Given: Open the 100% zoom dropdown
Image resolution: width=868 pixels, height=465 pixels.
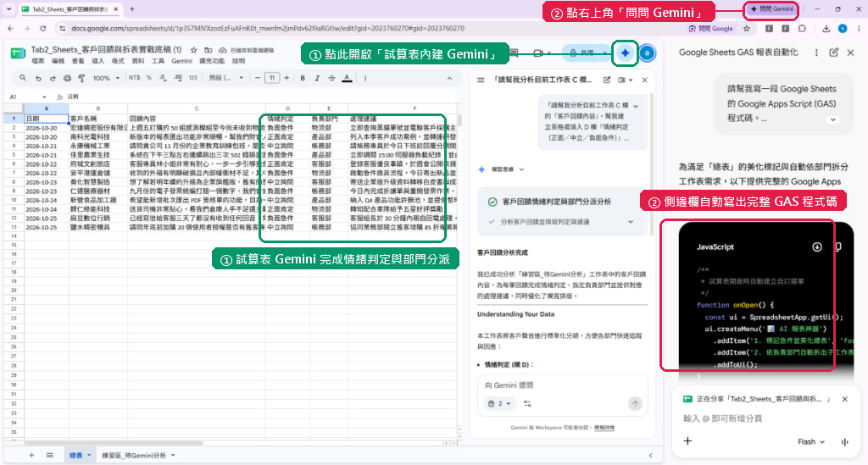Looking at the screenshot, I should [106, 78].
